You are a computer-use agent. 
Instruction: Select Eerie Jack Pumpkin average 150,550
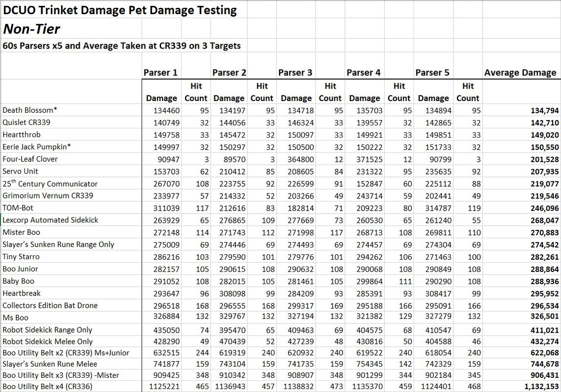point(544,147)
